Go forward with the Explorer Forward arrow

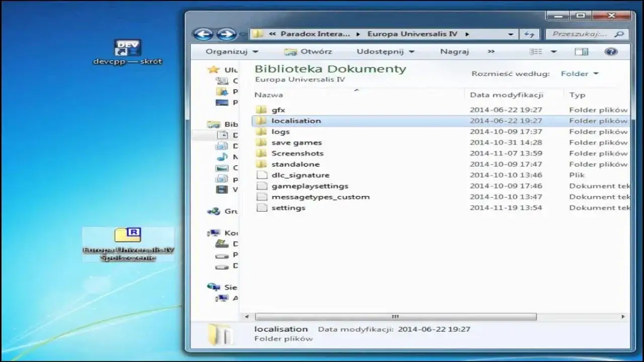tap(226, 34)
